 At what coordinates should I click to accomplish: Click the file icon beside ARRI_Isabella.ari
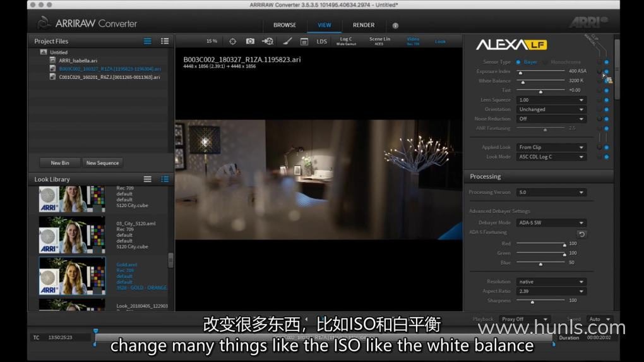[x=52, y=60]
